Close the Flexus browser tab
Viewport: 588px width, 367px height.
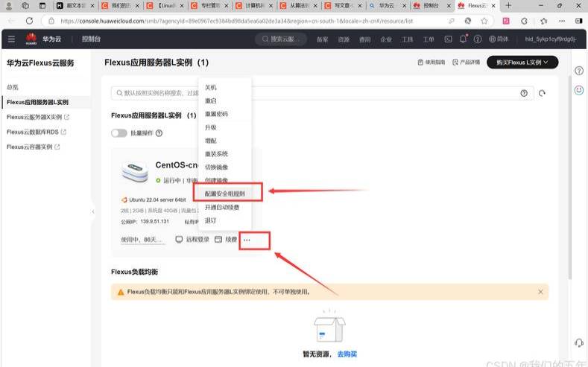click(x=493, y=6)
